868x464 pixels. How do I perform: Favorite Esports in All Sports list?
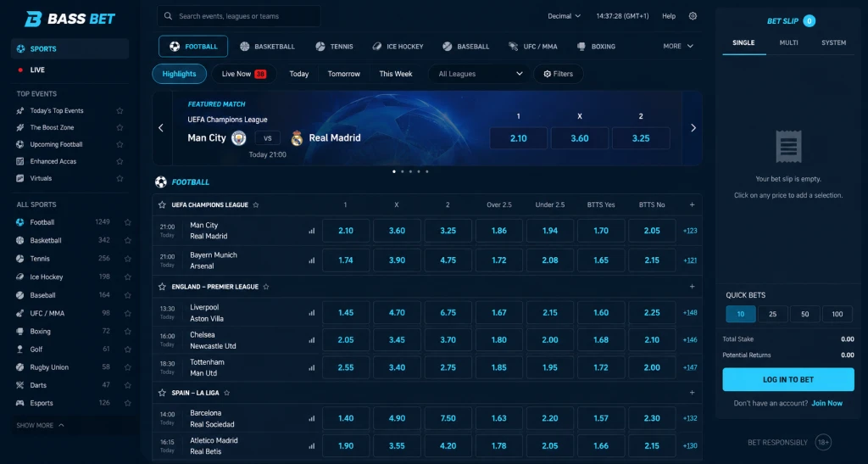point(128,403)
